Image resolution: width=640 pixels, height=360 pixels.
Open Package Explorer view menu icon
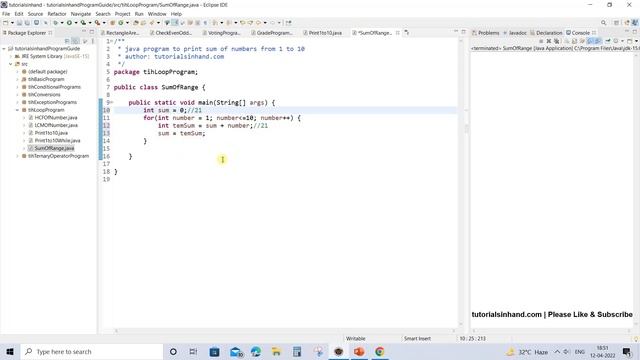pos(93,41)
